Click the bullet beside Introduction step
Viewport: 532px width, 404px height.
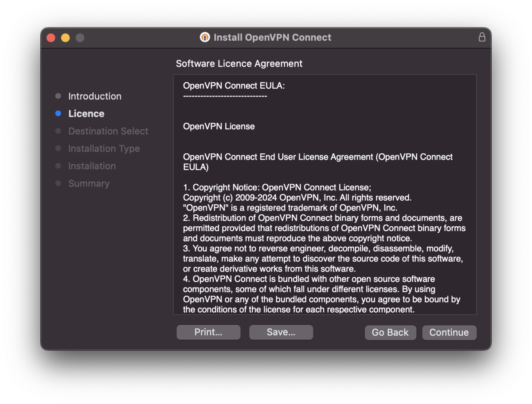pyautogui.click(x=58, y=96)
